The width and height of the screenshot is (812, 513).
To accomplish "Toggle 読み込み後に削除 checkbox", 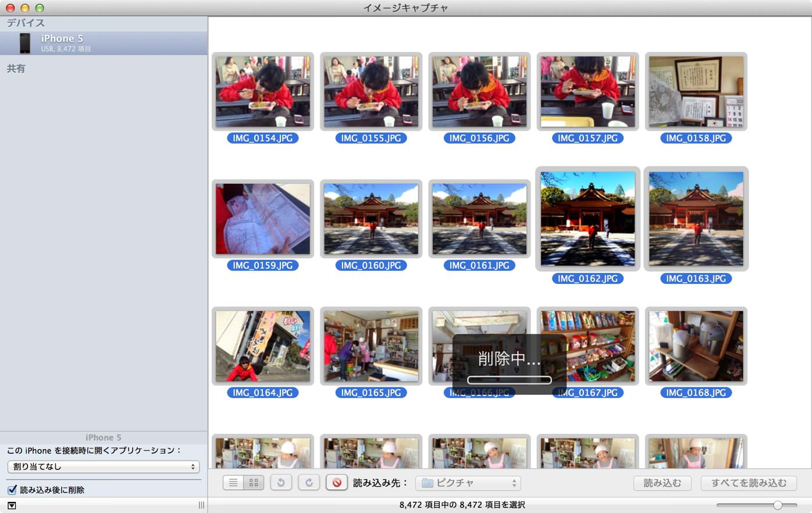I will click(x=12, y=490).
